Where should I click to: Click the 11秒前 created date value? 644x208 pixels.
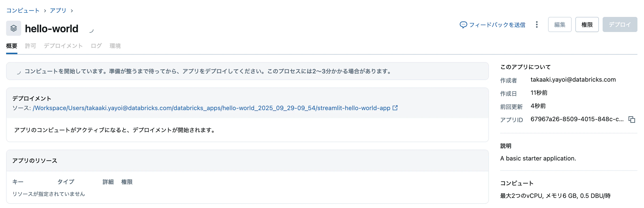point(539,93)
